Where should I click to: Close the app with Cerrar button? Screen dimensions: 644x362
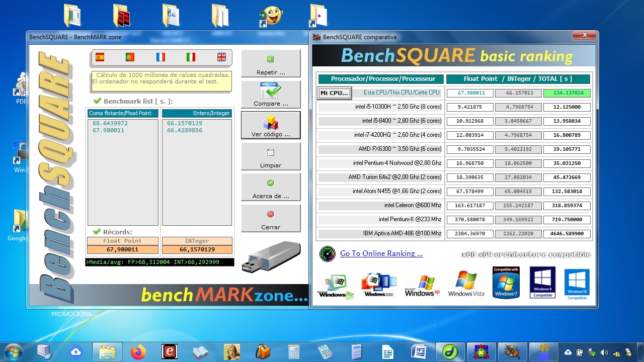(x=271, y=219)
